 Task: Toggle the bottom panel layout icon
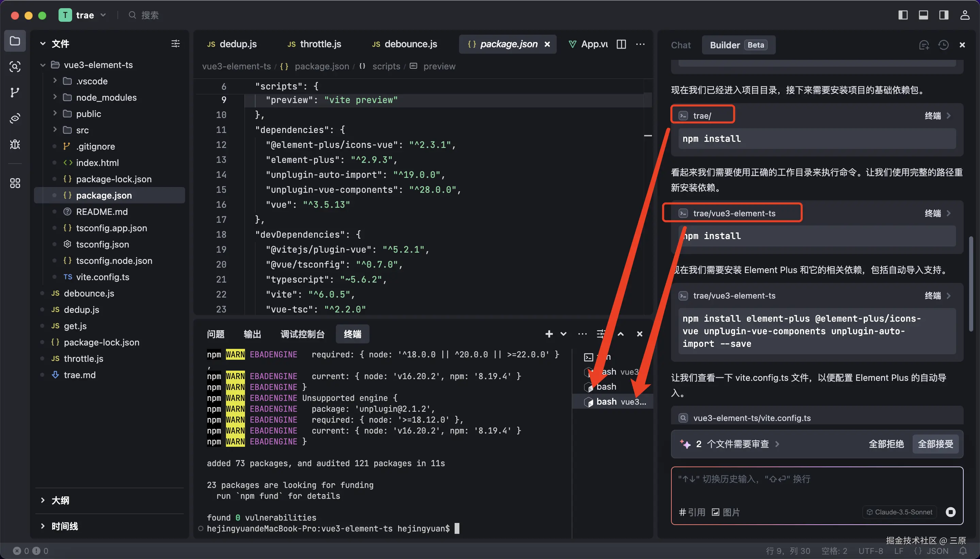(x=923, y=15)
